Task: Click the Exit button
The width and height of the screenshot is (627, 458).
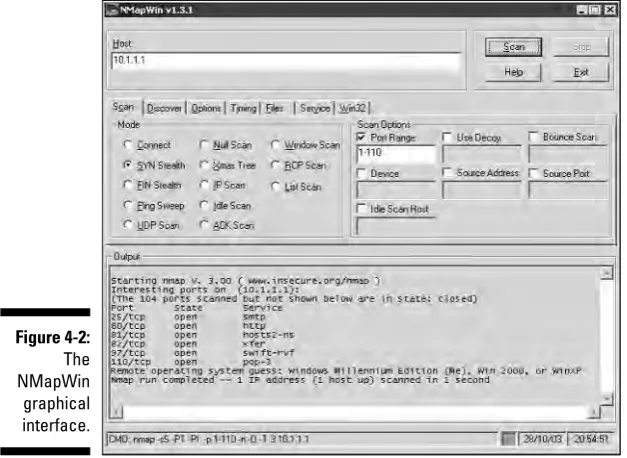Action: pyautogui.click(x=581, y=72)
